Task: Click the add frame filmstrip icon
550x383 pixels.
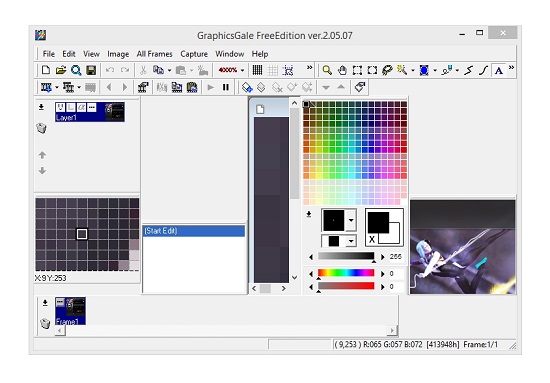Action: coord(46,87)
